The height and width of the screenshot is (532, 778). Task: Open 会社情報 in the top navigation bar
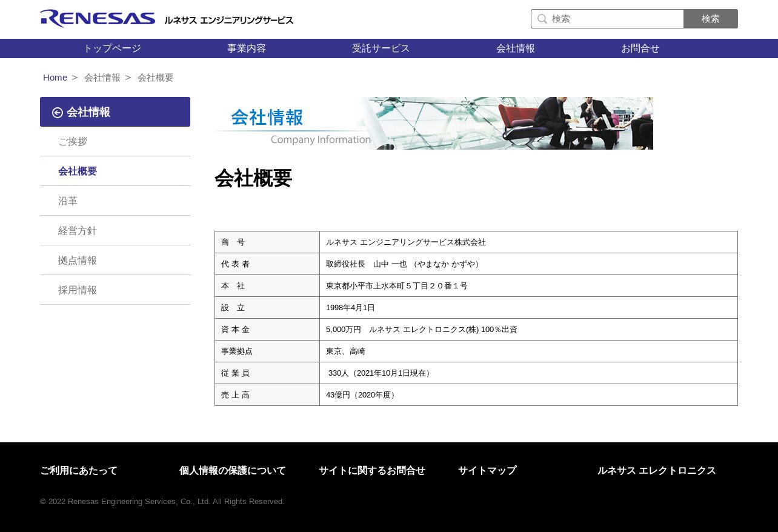[x=516, y=48]
